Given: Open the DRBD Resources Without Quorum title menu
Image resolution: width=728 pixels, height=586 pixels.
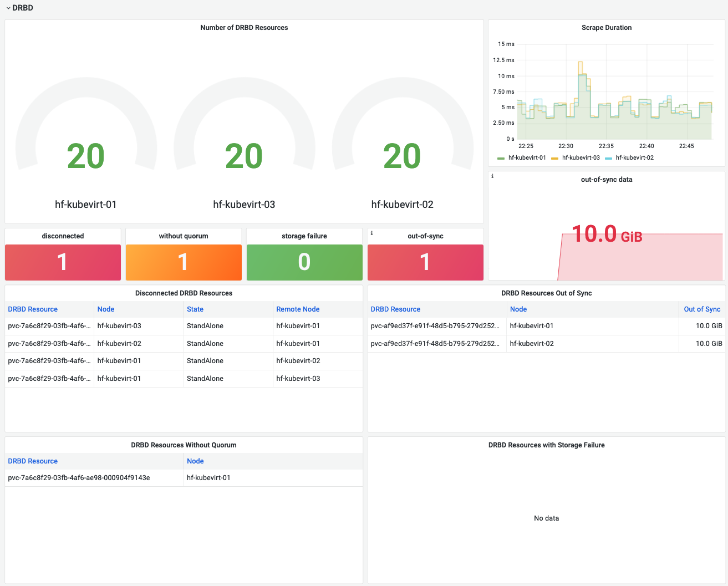Looking at the screenshot, I should [x=184, y=445].
